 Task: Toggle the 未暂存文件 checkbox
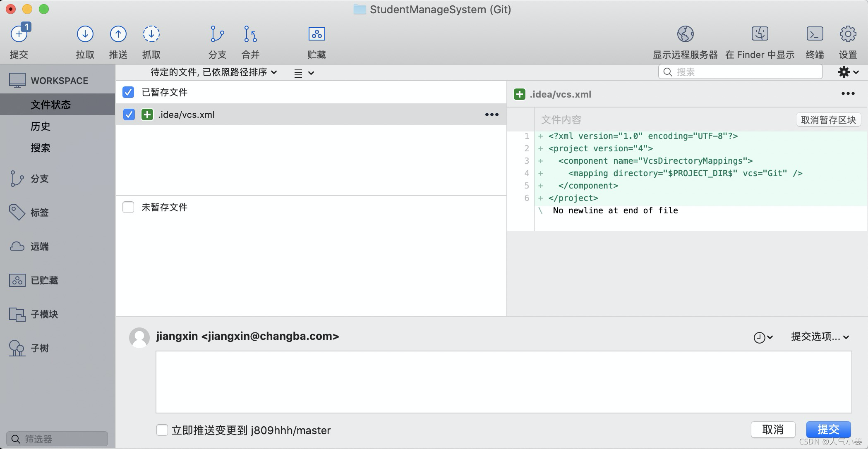click(128, 207)
